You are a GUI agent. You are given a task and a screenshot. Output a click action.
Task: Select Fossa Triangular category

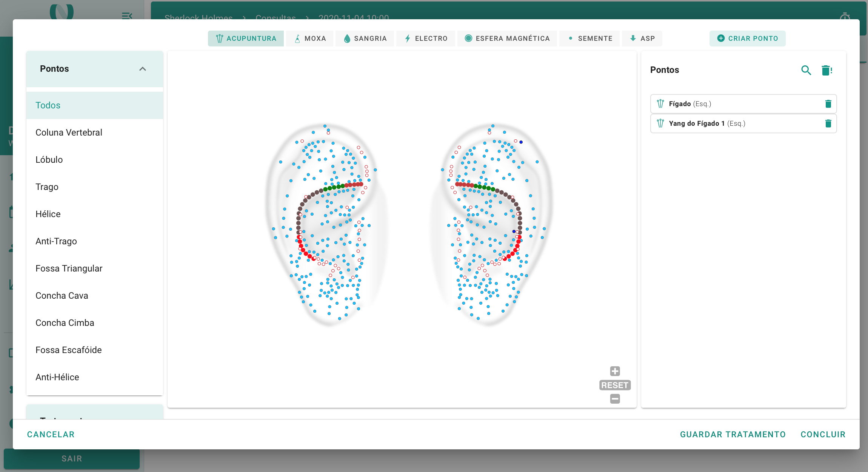[x=69, y=268]
